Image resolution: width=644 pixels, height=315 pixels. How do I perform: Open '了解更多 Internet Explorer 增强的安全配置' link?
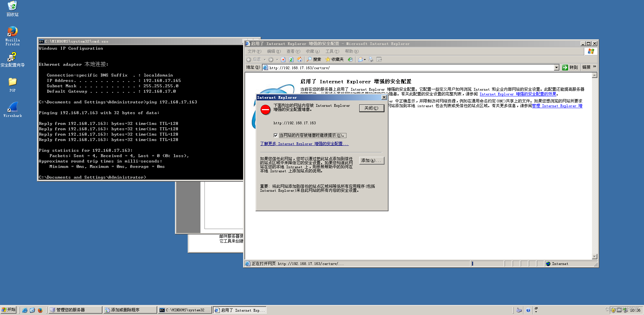pos(304,144)
